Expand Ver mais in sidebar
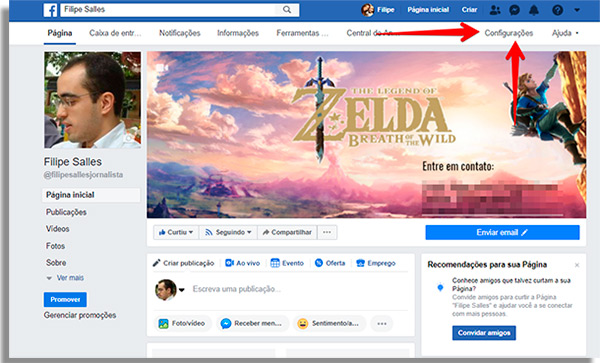This screenshot has width=600, height=363. tap(65, 278)
